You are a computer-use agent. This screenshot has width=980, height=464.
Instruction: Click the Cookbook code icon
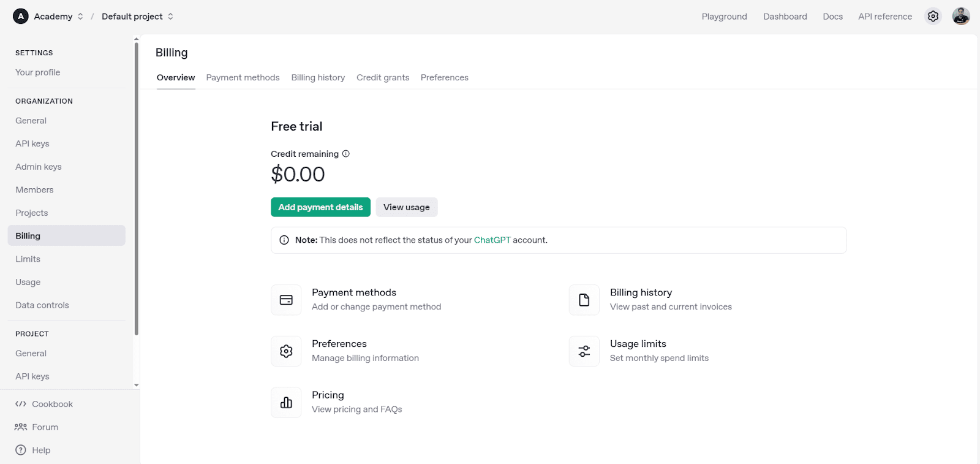[x=21, y=404]
